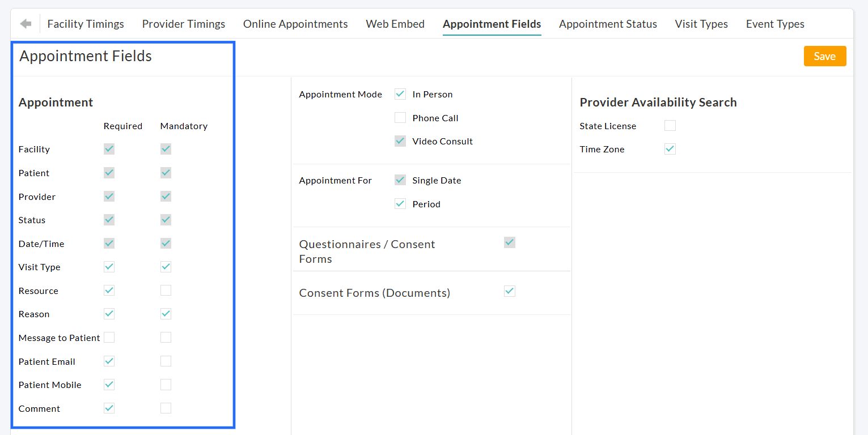This screenshot has width=868, height=435.
Task: Disable Consent Forms (Documents) option
Action: click(x=509, y=291)
